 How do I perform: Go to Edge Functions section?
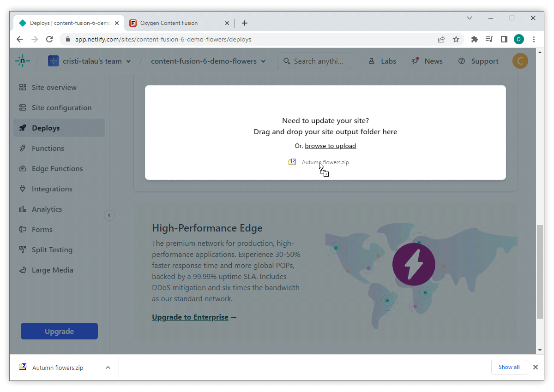(x=59, y=168)
